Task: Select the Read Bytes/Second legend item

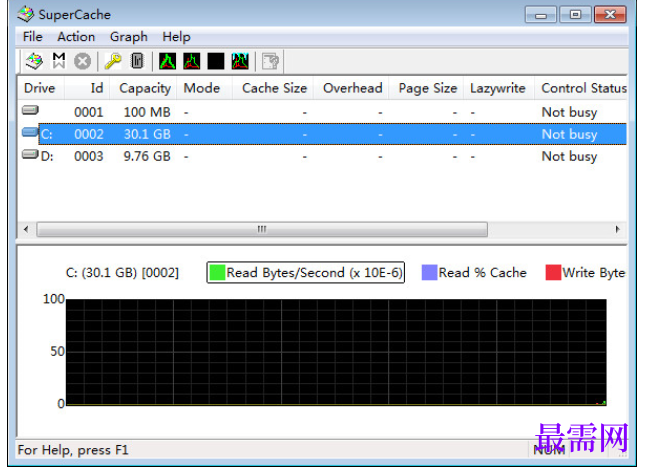Action: (x=305, y=273)
